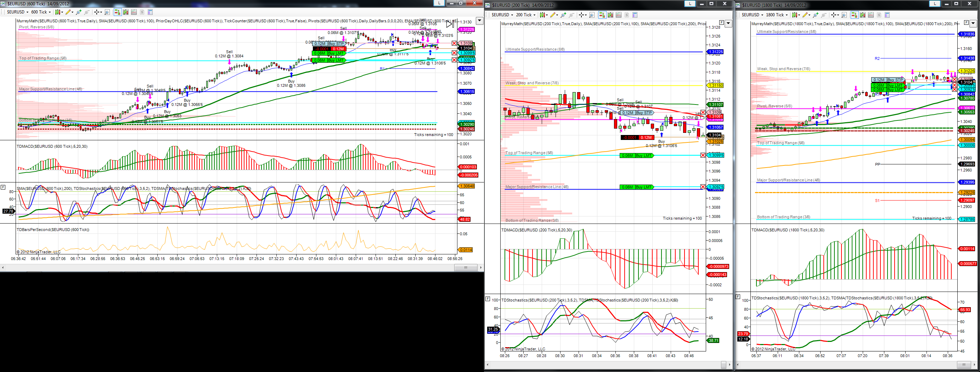Screen dimensions: 980x372
Task: Open 600 Tick interval dropdown
Action: [x=41, y=12]
